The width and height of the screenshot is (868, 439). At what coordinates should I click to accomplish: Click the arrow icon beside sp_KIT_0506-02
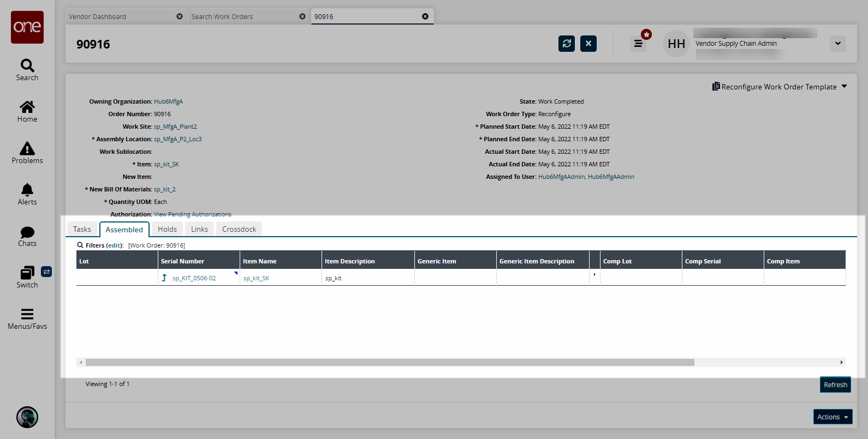coord(164,278)
